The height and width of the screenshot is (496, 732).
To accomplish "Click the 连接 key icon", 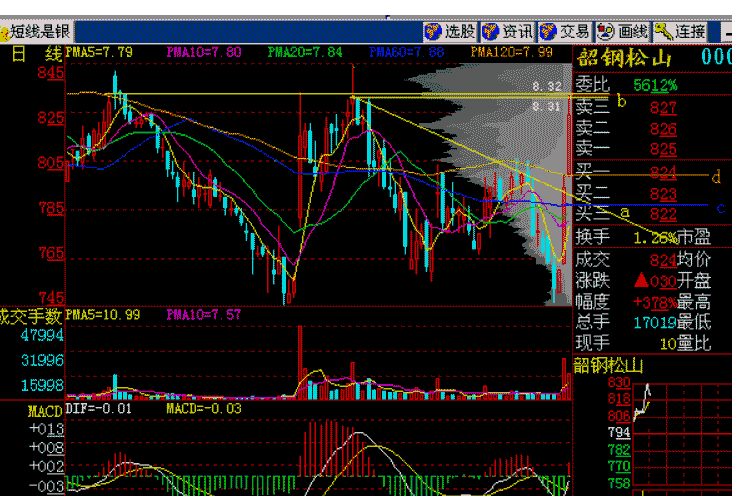I will click(x=663, y=32).
